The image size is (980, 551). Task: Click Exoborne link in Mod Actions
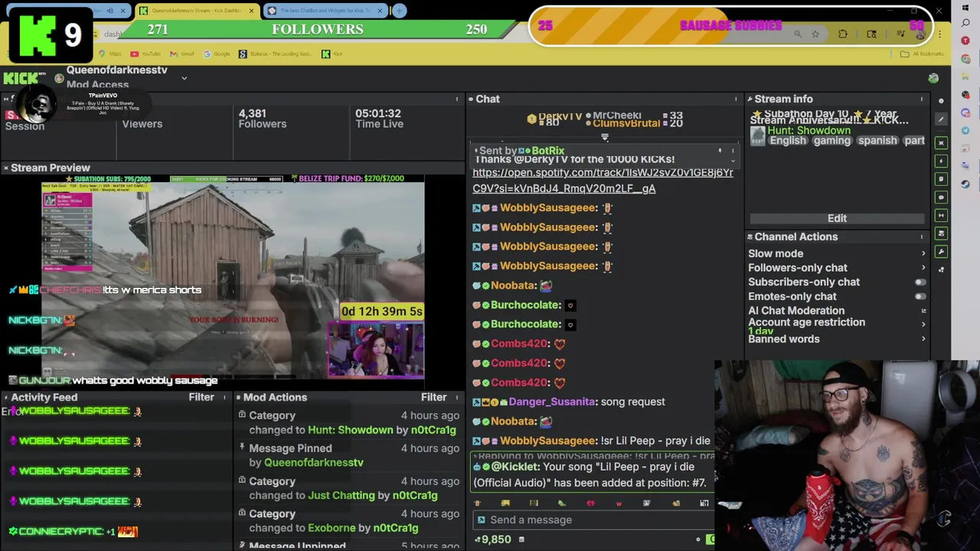point(332,528)
